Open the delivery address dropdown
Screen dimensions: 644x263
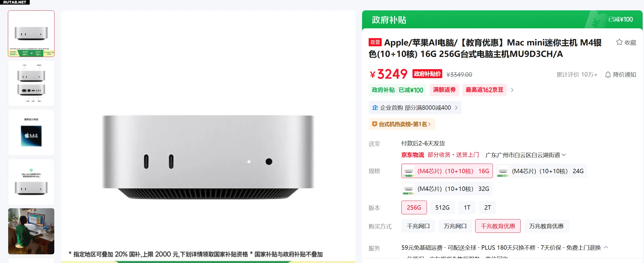point(564,155)
